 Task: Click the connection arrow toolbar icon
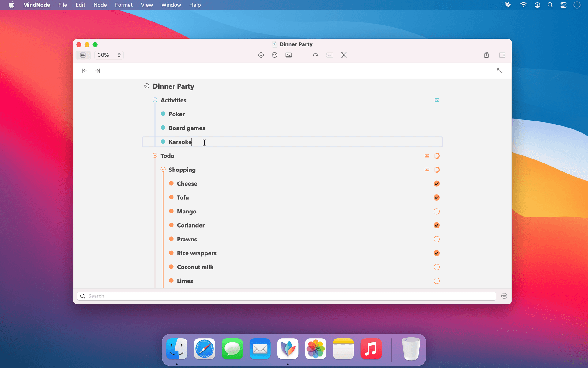(315, 55)
